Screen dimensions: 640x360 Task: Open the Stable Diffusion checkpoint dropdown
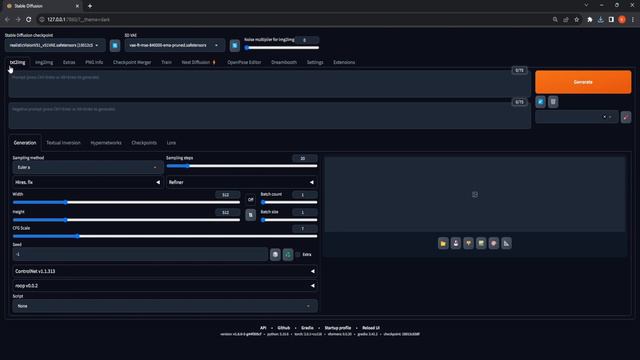(x=55, y=45)
